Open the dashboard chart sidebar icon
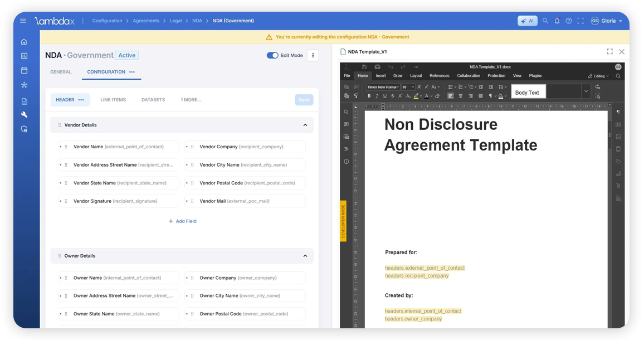 [24, 56]
